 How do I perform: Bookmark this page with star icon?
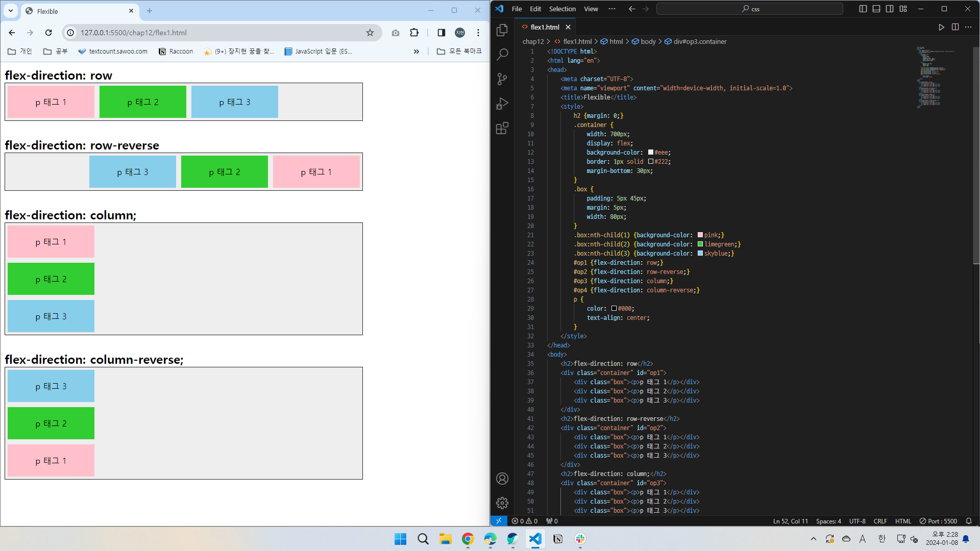click(370, 33)
